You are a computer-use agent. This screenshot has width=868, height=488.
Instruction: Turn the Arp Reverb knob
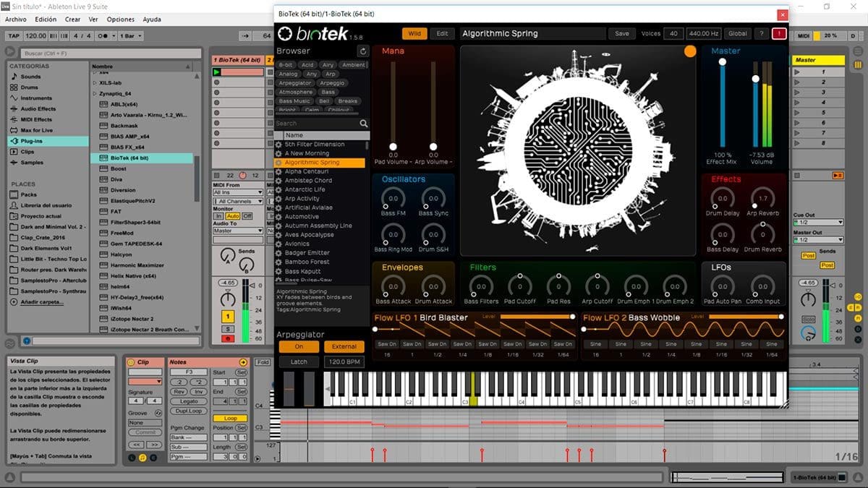coord(762,198)
